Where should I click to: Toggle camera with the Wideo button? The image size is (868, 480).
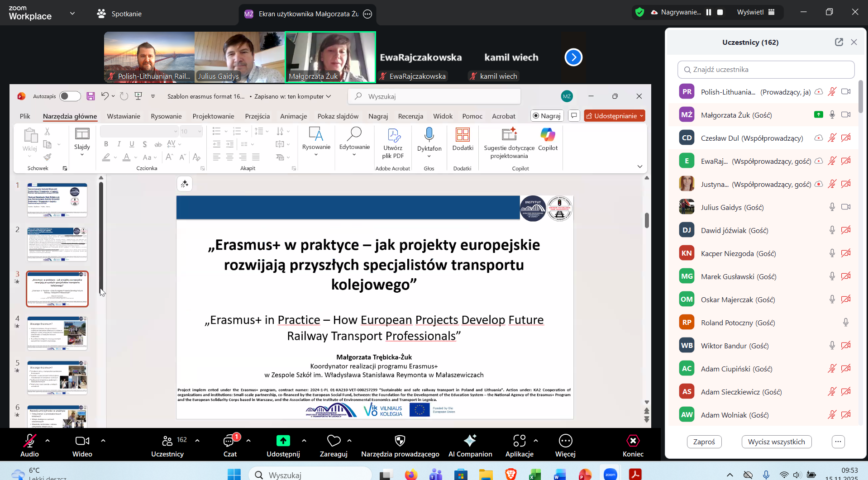82,441
